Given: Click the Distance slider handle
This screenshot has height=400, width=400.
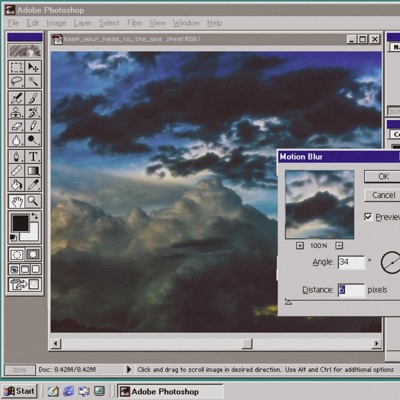Looking at the screenshot, I should [x=289, y=302].
